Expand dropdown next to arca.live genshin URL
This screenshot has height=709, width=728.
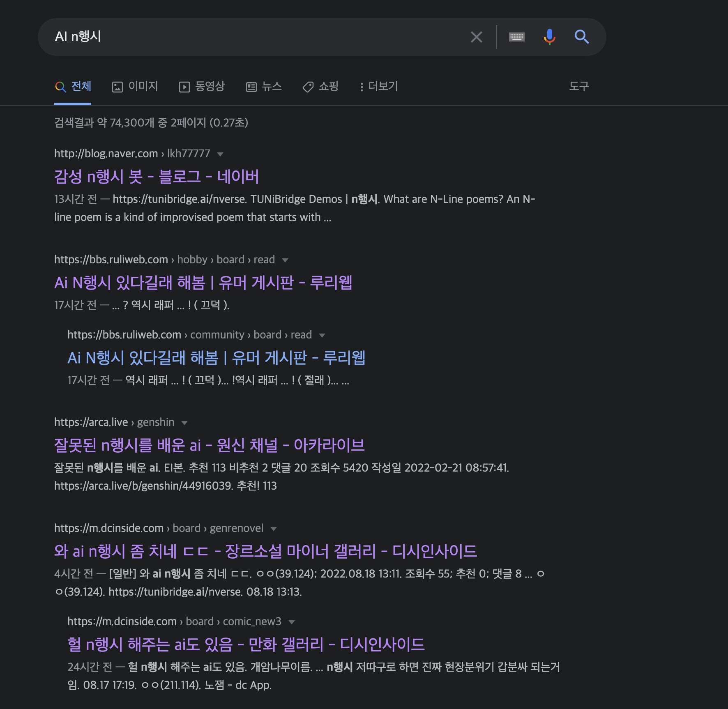coord(184,423)
